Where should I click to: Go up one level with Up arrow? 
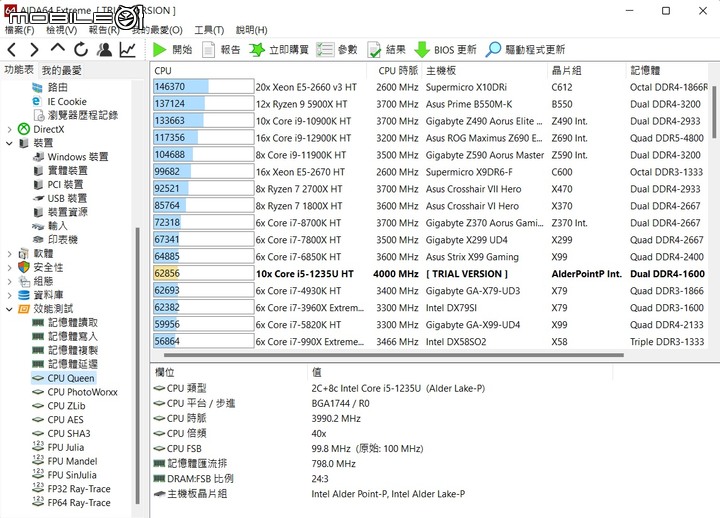click(x=57, y=48)
